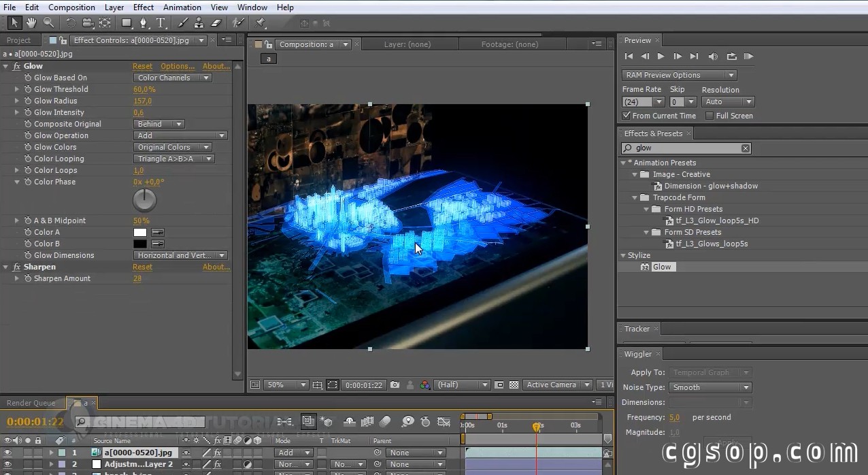Reset the Glow effect
The height and width of the screenshot is (475, 868).
(x=142, y=66)
